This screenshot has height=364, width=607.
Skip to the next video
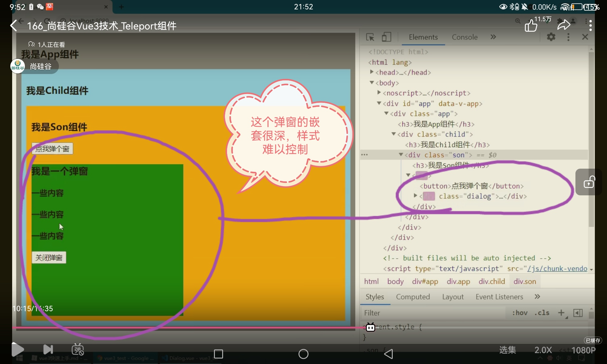pyautogui.click(x=48, y=349)
